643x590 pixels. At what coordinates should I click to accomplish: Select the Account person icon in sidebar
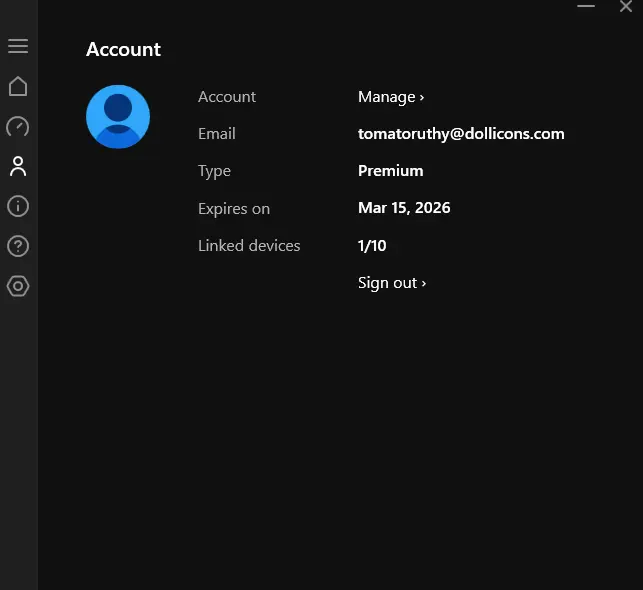[x=18, y=166]
